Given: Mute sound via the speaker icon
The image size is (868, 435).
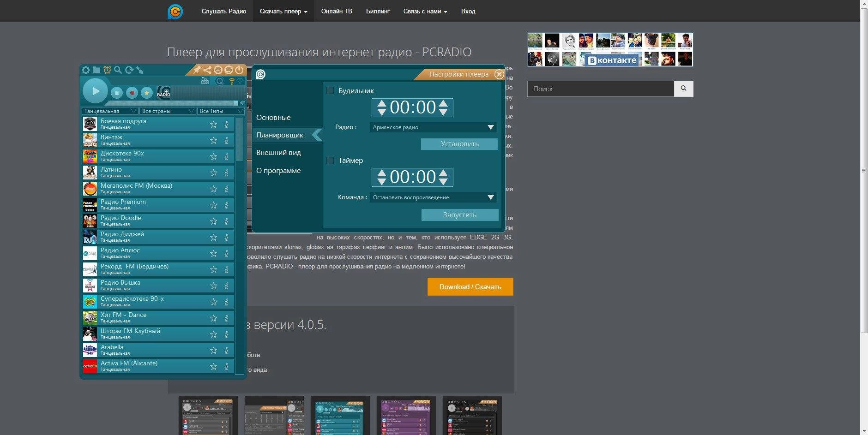Looking at the screenshot, I should tap(242, 102).
